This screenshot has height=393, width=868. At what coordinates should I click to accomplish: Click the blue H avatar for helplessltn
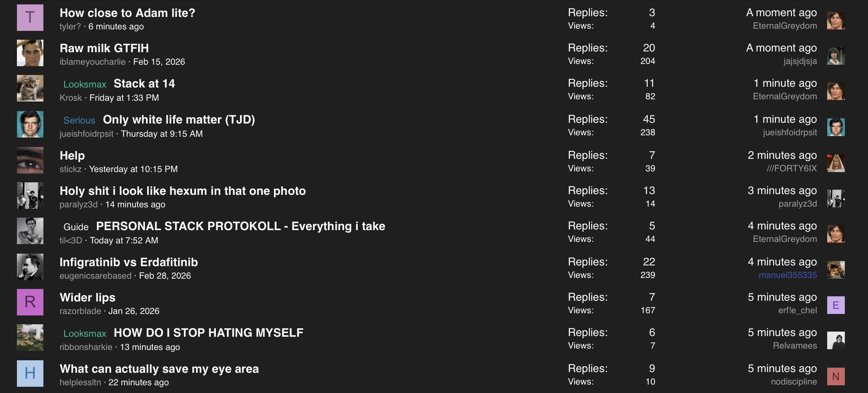30,374
